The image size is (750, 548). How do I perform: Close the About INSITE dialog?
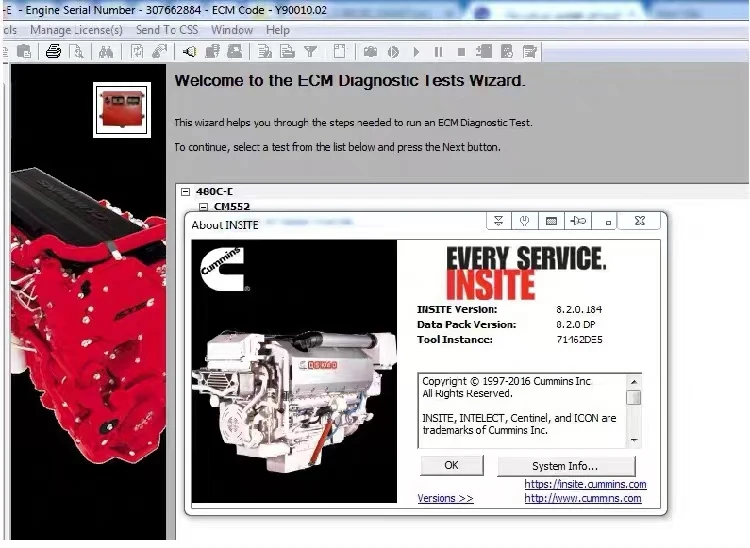coord(640,221)
